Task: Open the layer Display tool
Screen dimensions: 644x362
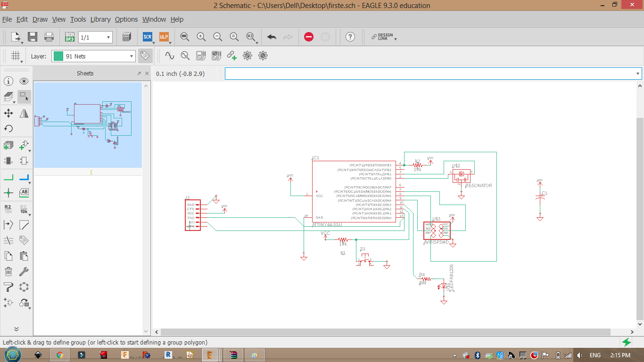Action: coord(8,97)
